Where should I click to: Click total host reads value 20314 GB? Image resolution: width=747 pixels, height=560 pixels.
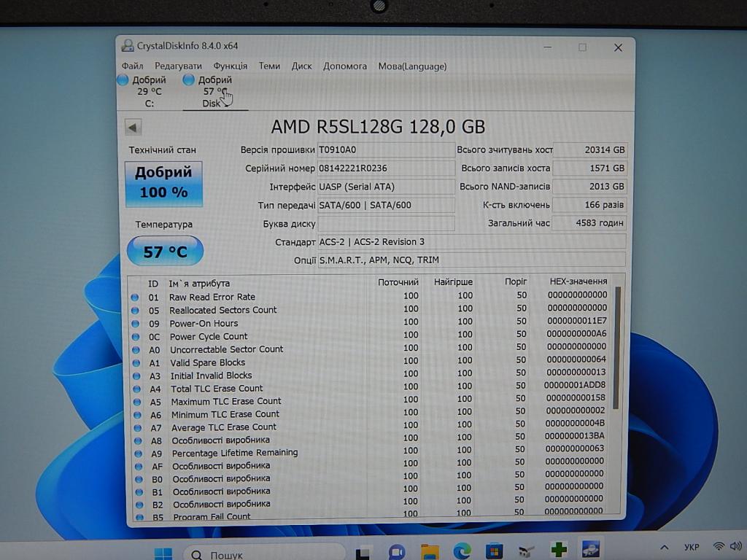tap(589, 150)
